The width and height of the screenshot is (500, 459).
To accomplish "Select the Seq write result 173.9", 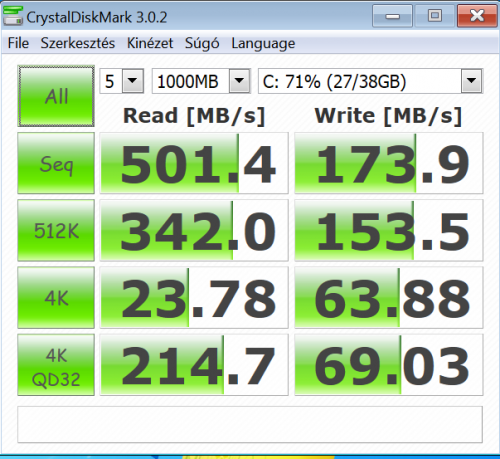I will pos(389,163).
